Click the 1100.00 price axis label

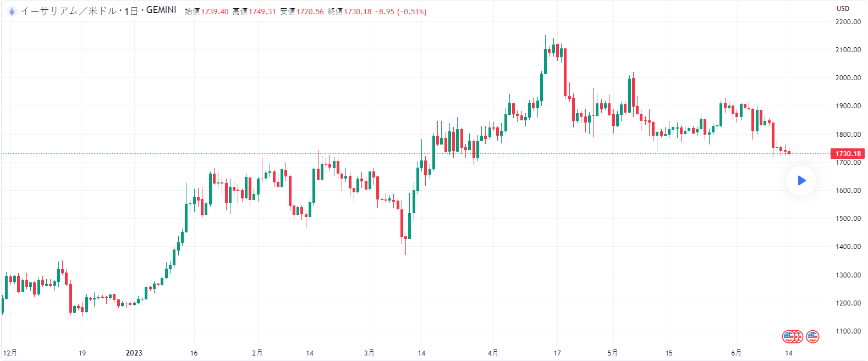click(848, 331)
